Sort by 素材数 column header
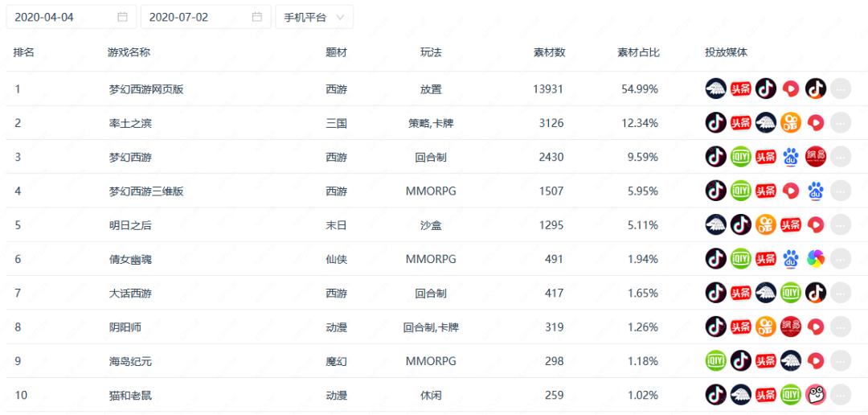This screenshot has height=415, width=868. click(549, 52)
